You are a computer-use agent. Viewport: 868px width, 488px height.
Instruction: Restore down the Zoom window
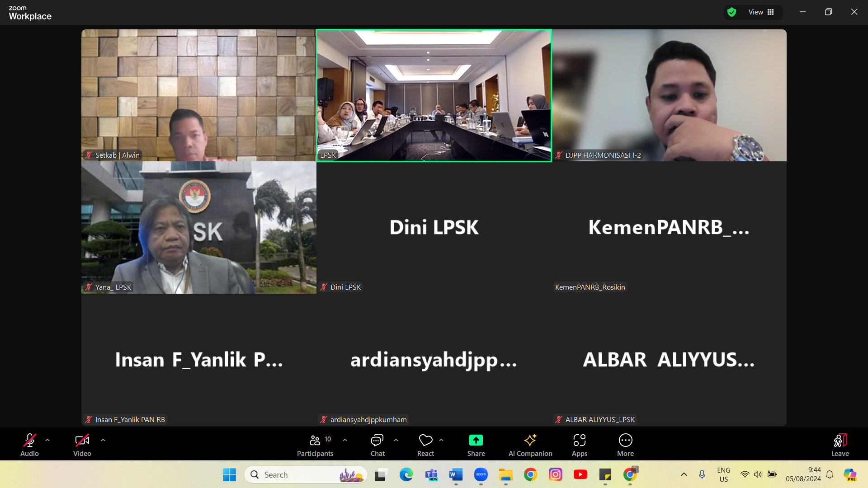828,12
